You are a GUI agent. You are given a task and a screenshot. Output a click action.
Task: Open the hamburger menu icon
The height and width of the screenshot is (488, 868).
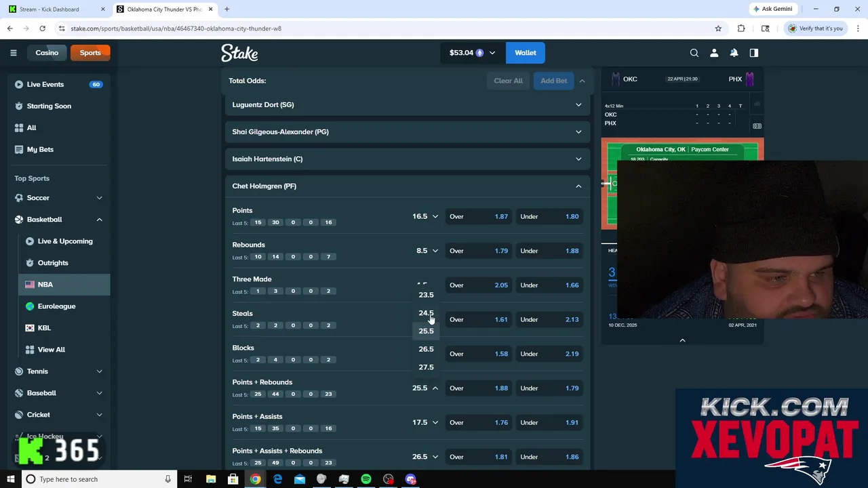pyautogui.click(x=13, y=53)
